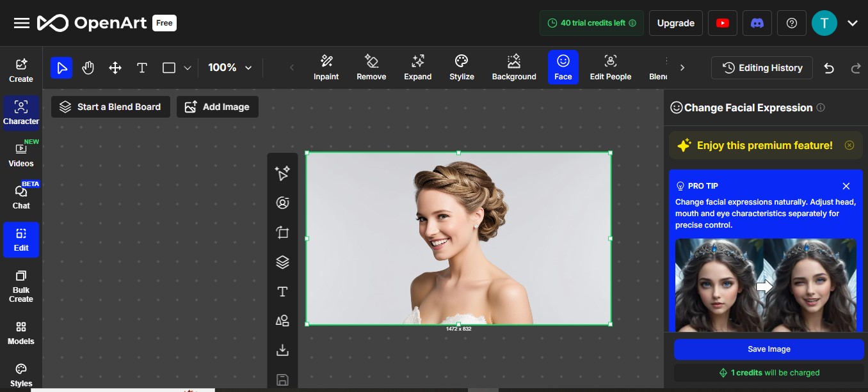Choose the Remove eraser tool
Image resolution: width=868 pixels, height=392 pixels.
(371, 67)
